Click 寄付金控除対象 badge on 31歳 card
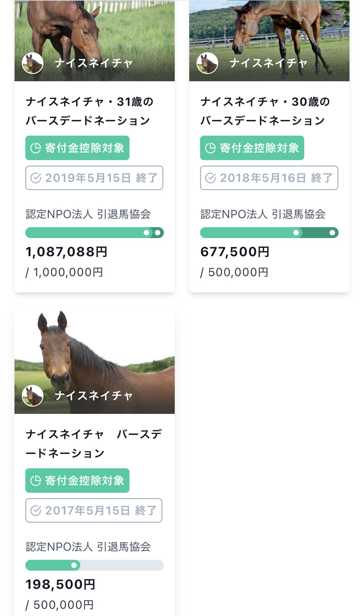This screenshot has width=364, height=616. (77, 148)
